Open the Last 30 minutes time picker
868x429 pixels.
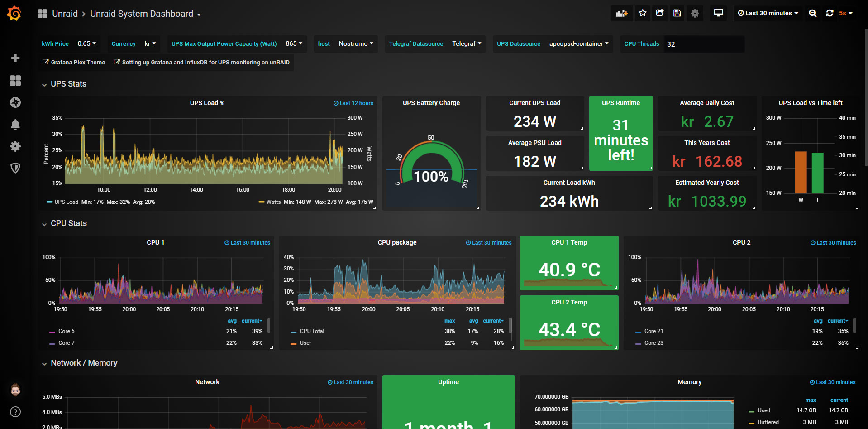pos(768,13)
